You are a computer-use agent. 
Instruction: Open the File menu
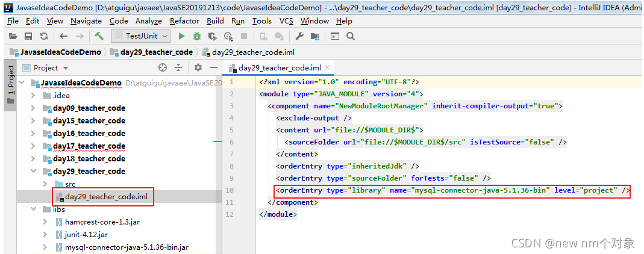tap(13, 21)
